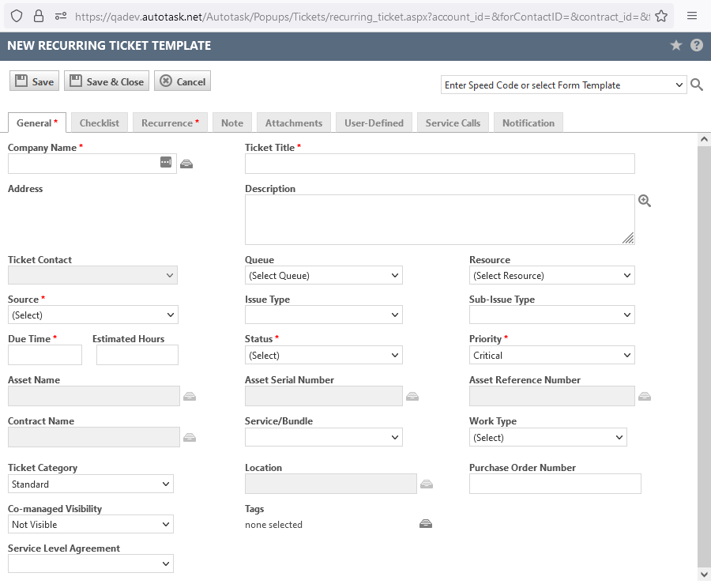Click the Location selector icon
The height and width of the screenshot is (588, 711).
pyautogui.click(x=427, y=484)
